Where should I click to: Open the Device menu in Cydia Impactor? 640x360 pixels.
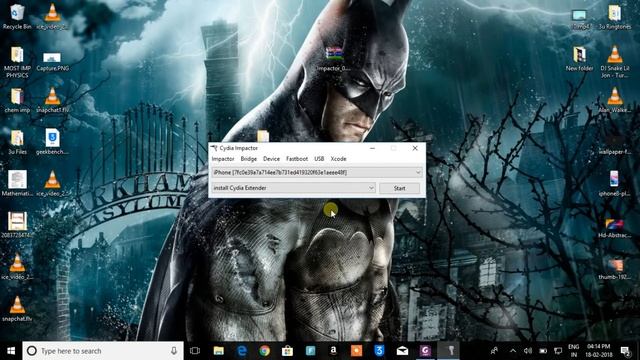click(x=271, y=159)
